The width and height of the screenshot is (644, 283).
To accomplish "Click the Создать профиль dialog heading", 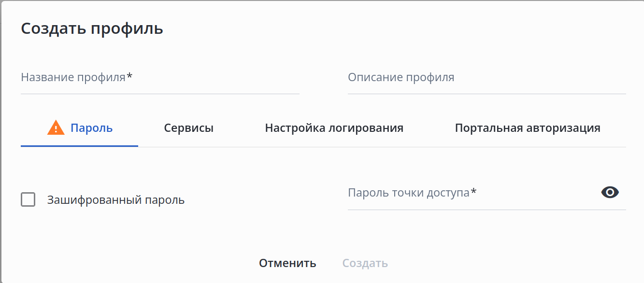I will click(92, 28).
